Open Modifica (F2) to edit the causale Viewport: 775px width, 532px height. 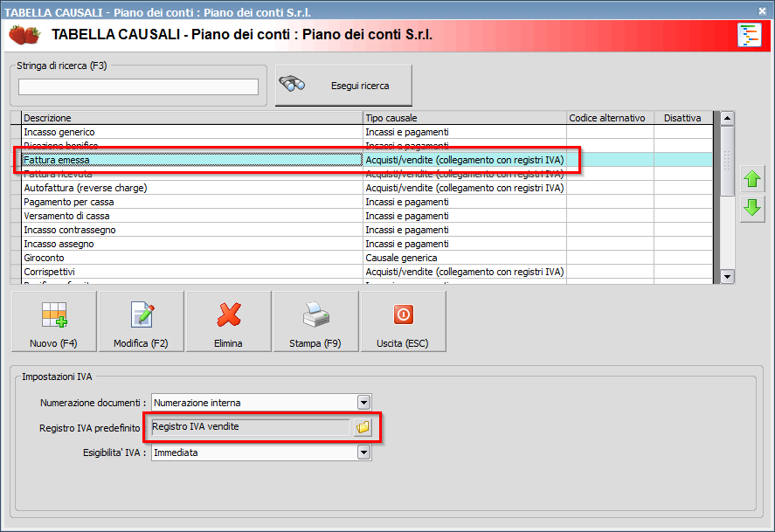tap(141, 321)
